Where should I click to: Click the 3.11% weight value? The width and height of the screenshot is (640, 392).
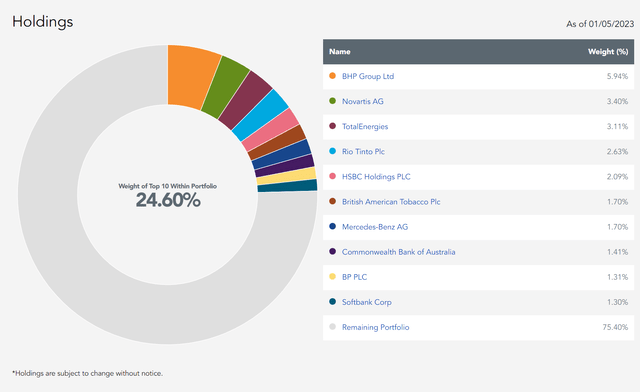click(x=617, y=127)
